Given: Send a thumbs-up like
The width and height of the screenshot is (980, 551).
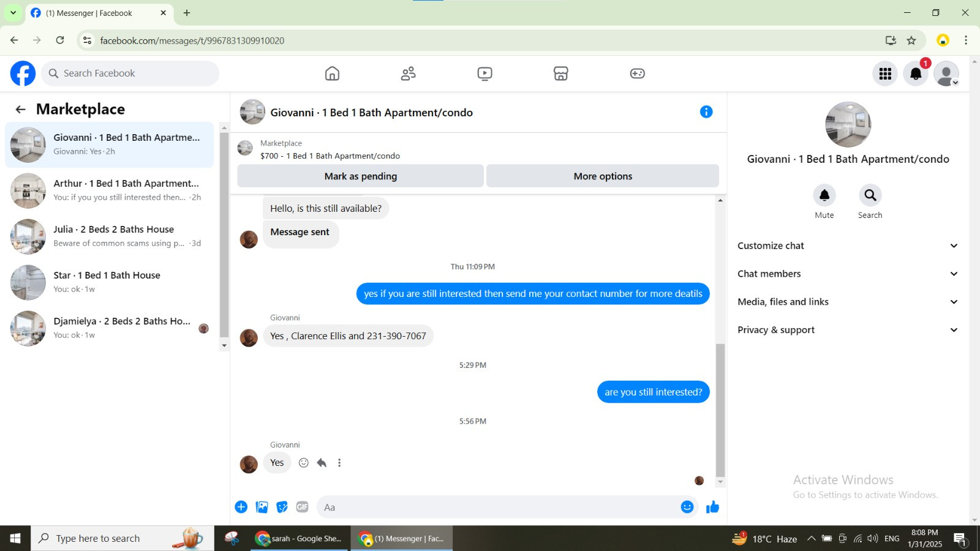Looking at the screenshot, I should (712, 507).
